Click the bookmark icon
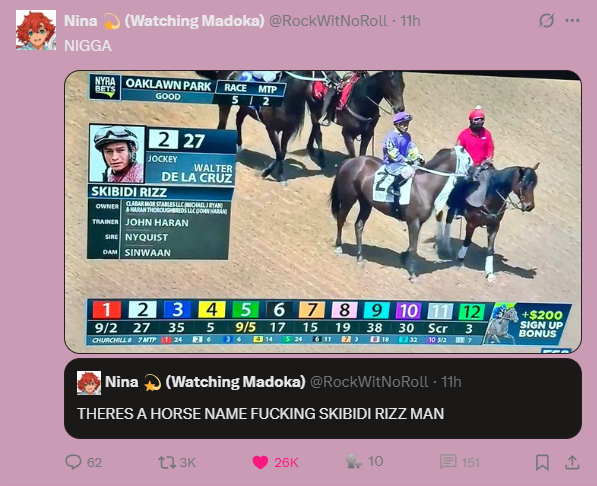This screenshot has height=486, width=597. 542,462
